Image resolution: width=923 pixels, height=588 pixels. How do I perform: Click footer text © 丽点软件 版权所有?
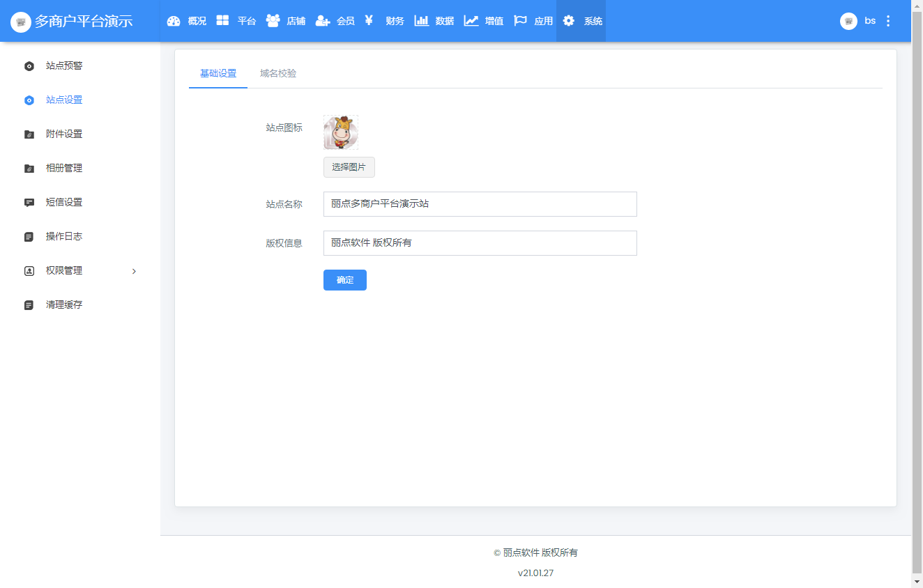[x=535, y=552]
